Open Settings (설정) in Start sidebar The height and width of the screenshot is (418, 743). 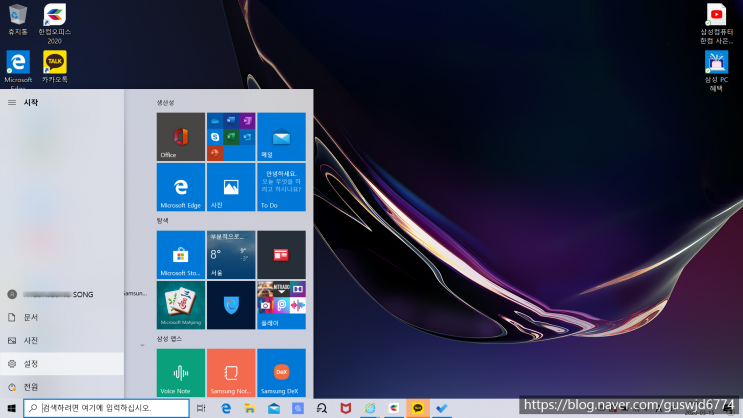click(30, 364)
